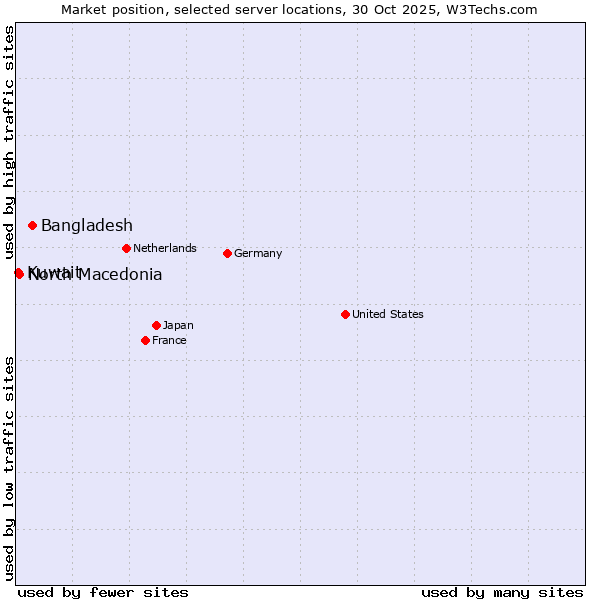Viewport: 600px width, 600px height.
Task: Select the Germany label text
Action: (x=258, y=254)
